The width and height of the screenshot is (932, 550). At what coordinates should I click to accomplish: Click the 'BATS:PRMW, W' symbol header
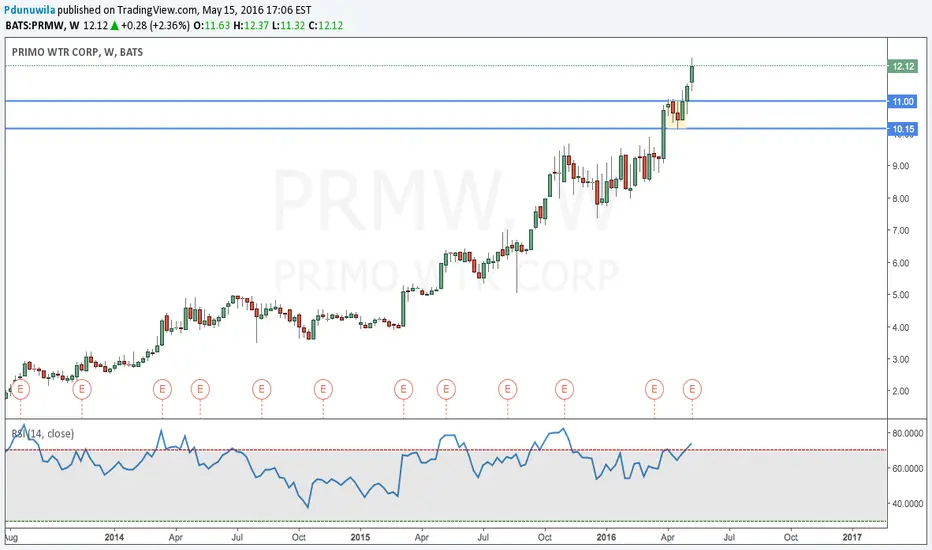tap(42, 26)
